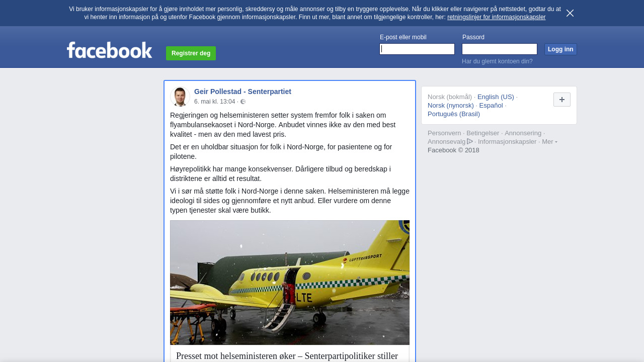Click the Facebook logo
This screenshot has width=644, height=362.
point(109,50)
